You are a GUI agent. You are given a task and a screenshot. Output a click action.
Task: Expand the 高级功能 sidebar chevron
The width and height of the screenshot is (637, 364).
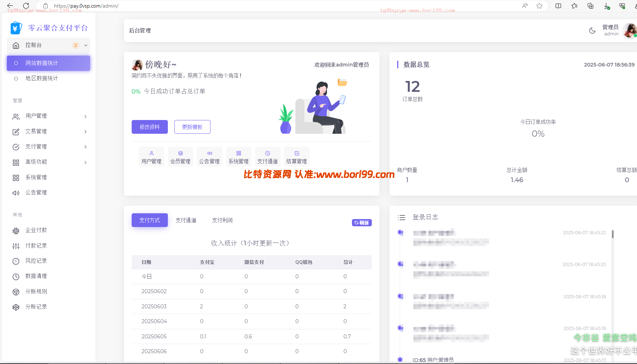coord(85,162)
